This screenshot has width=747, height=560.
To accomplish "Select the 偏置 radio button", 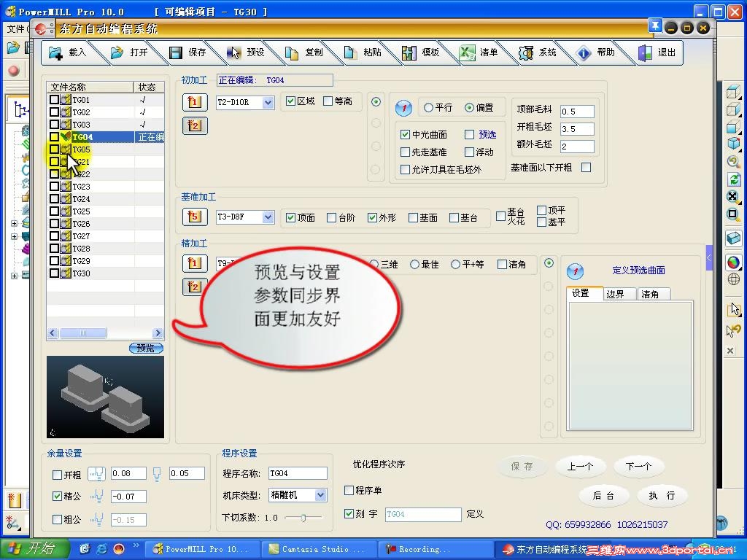I will [469, 108].
